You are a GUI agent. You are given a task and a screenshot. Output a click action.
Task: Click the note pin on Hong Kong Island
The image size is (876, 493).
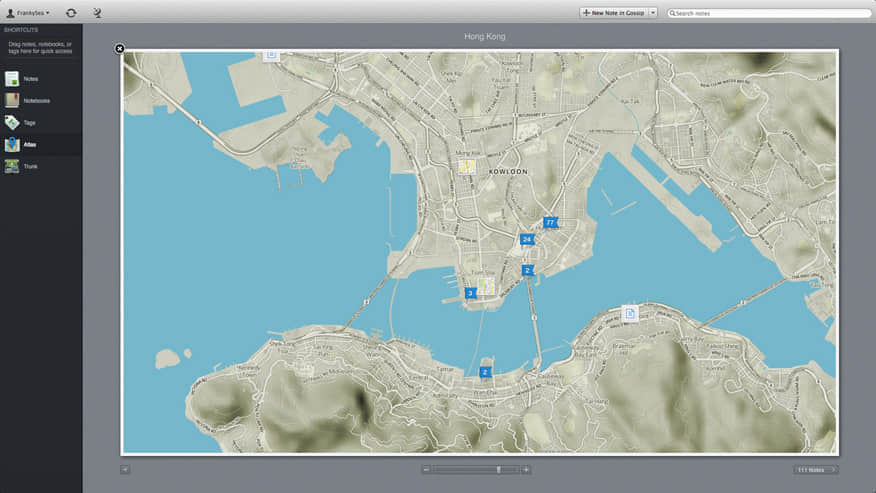[630, 313]
